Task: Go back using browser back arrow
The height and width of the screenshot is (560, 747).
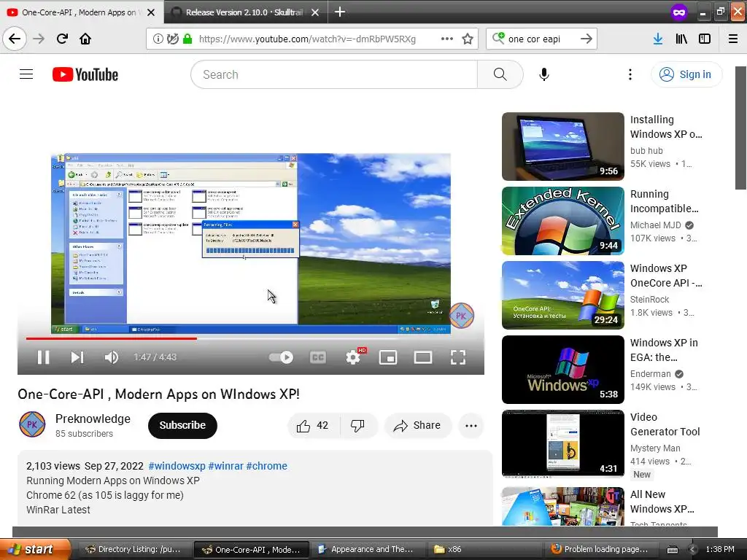Action: pos(15,39)
